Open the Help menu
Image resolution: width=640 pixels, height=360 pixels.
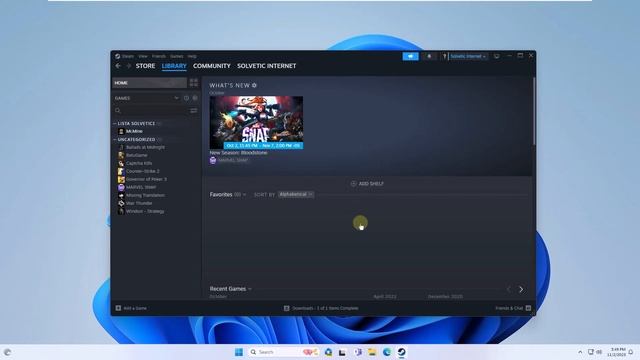coord(192,56)
